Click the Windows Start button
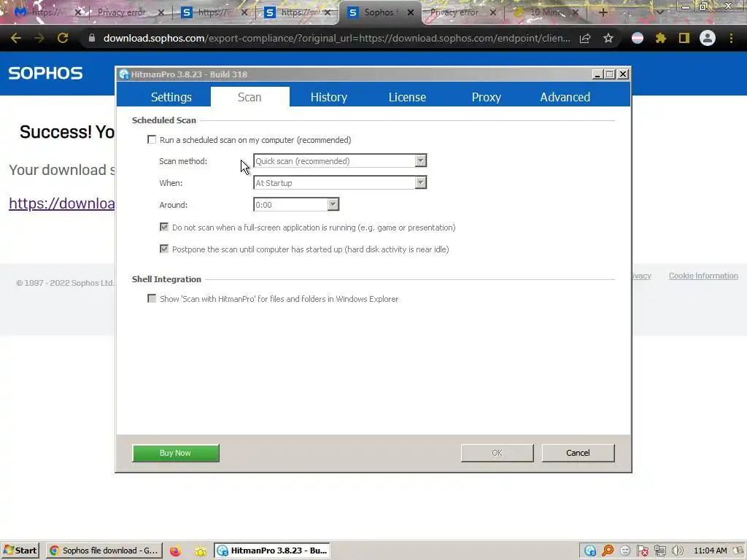Viewport: 747px width, 560px height. tap(20, 551)
